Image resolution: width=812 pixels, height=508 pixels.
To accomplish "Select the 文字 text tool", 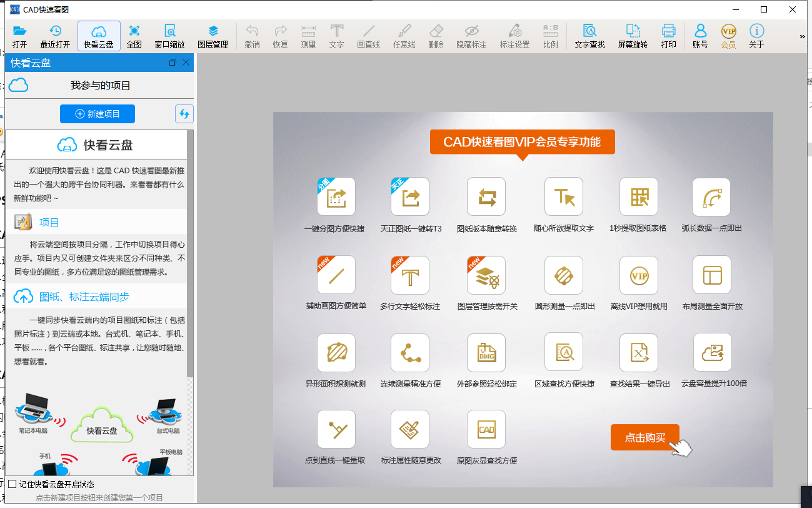I will click(336, 36).
